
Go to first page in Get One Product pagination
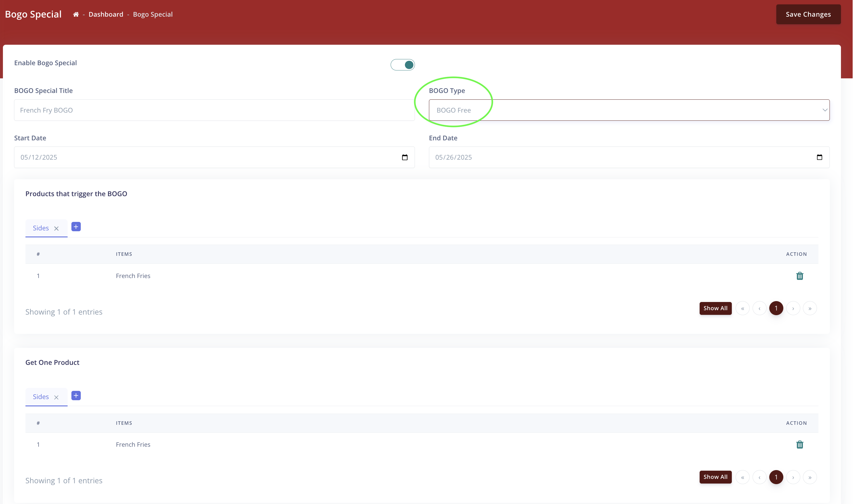[743, 477]
